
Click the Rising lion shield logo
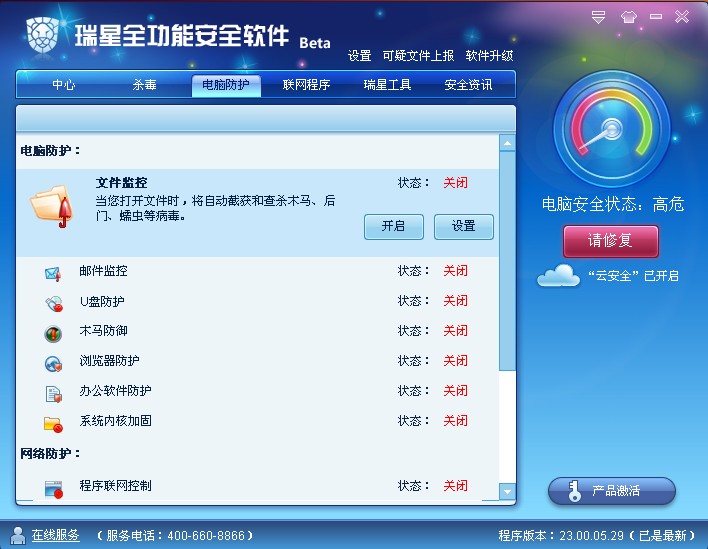tap(42, 35)
